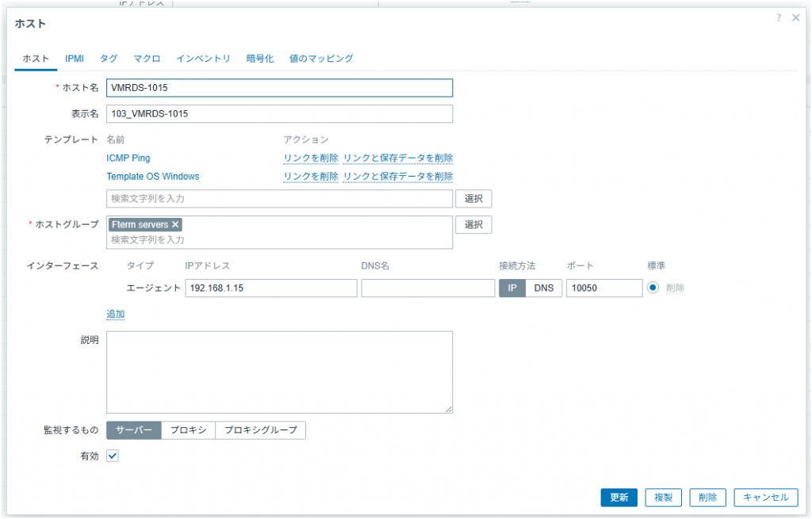Switch connection method to DNS
Viewport: 812px width, 519px height.
click(x=543, y=288)
